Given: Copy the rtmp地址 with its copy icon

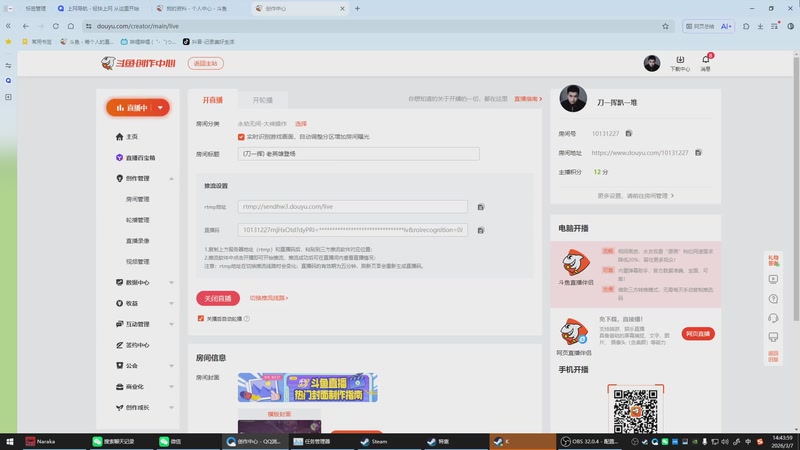Looking at the screenshot, I should (481, 207).
